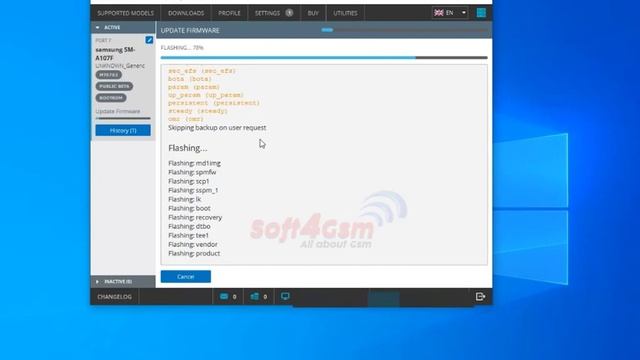Click the logout exit icon
The image size is (640, 360).
click(480, 296)
